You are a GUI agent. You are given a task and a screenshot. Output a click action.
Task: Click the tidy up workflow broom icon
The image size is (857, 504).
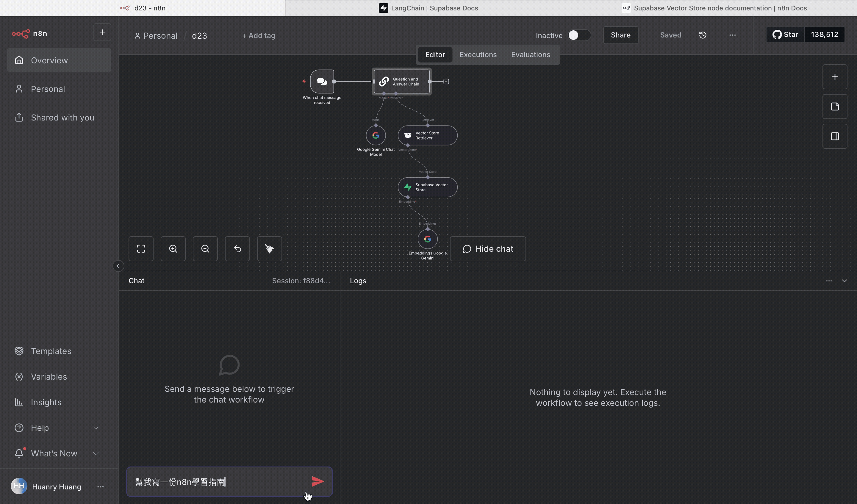pyautogui.click(x=269, y=249)
